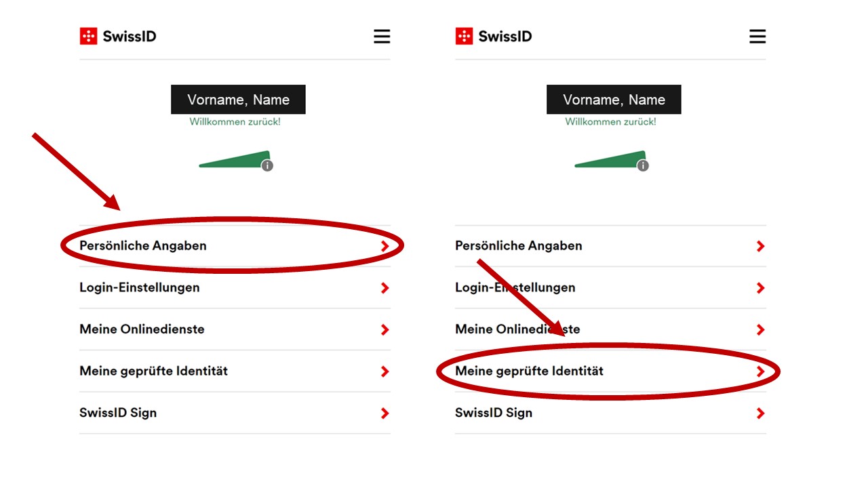
Task: Click info icon on right panel progress bar
Action: coord(643,165)
